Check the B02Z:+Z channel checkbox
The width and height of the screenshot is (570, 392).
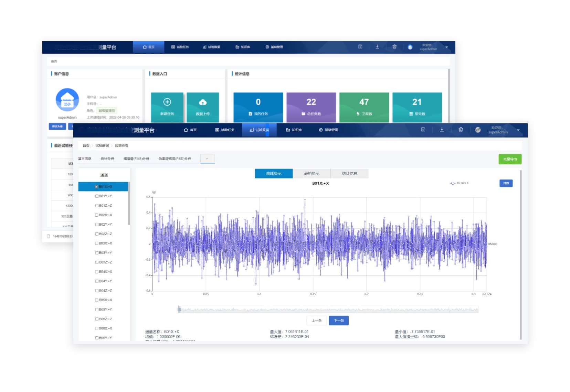point(97,234)
